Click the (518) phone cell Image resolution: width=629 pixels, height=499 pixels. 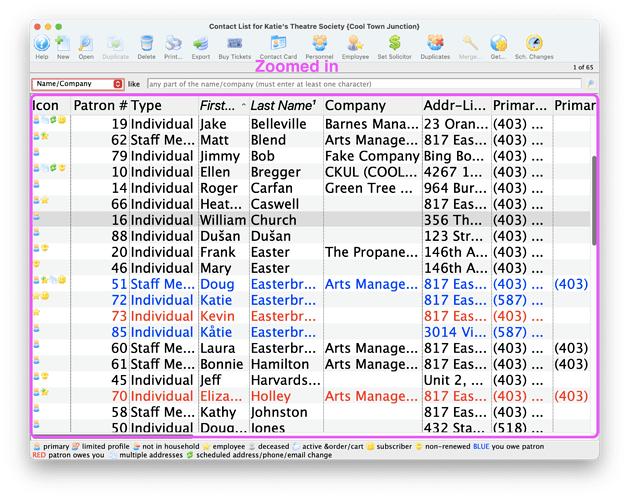tap(522, 428)
